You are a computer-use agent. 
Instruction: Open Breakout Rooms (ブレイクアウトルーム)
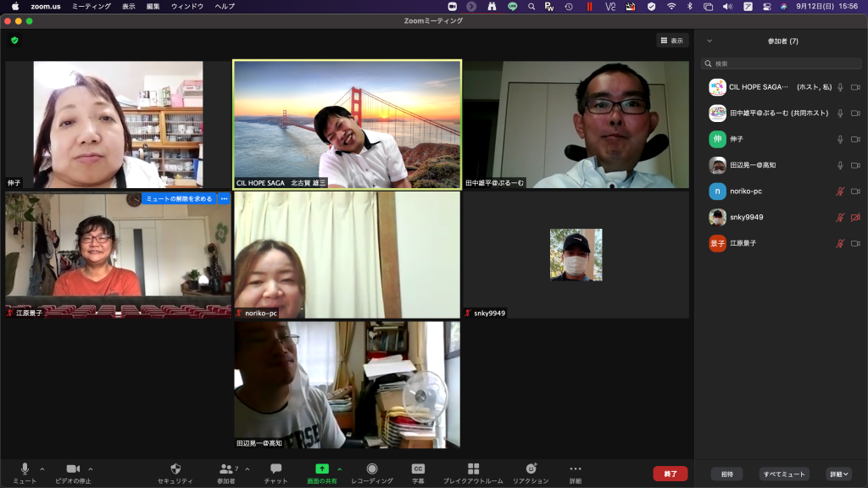pyautogui.click(x=473, y=469)
